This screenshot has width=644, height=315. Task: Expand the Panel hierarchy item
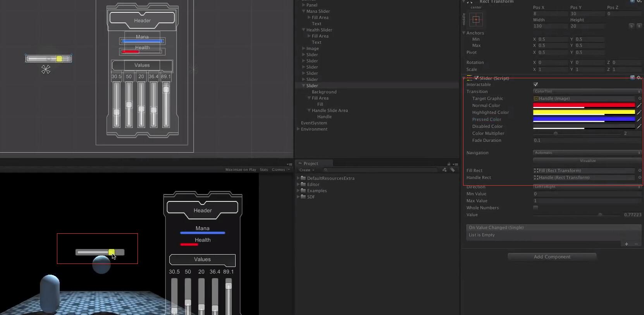tap(304, 5)
